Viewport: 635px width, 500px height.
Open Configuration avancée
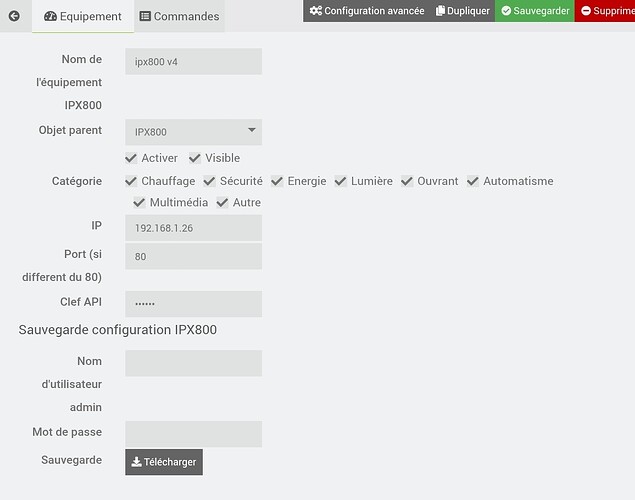[x=367, y=11]
